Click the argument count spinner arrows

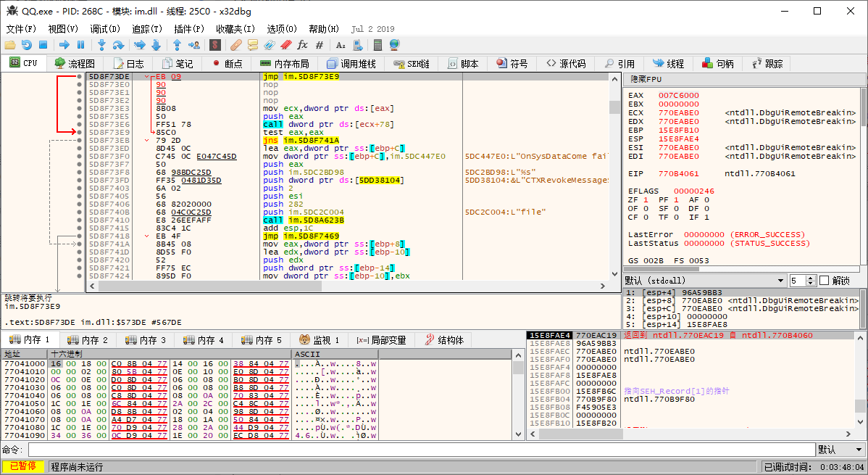click(x=811, y=281)
